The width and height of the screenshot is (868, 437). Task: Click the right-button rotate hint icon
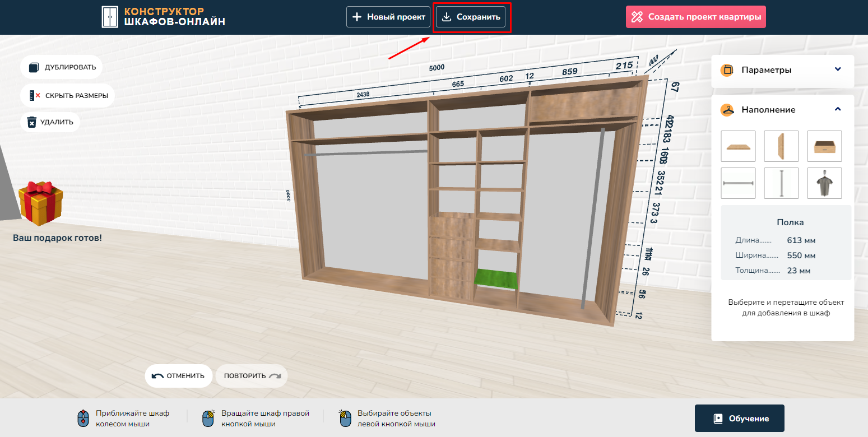point(208,419)
